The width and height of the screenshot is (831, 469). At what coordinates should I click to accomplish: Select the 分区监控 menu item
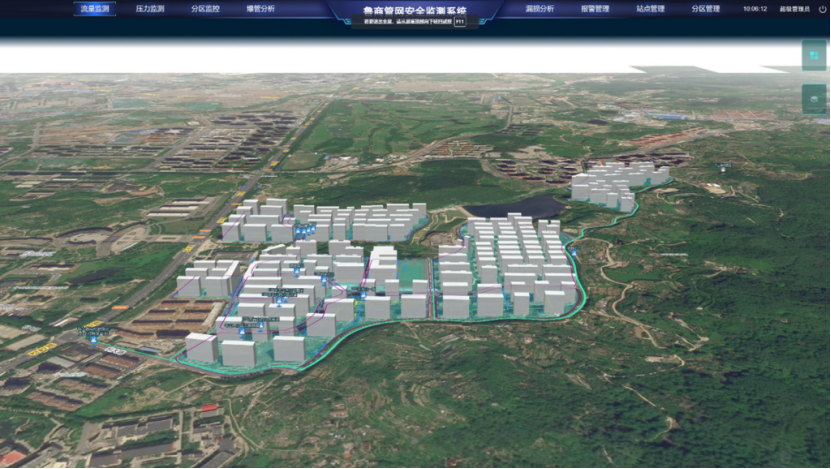(x=206, y=8)
